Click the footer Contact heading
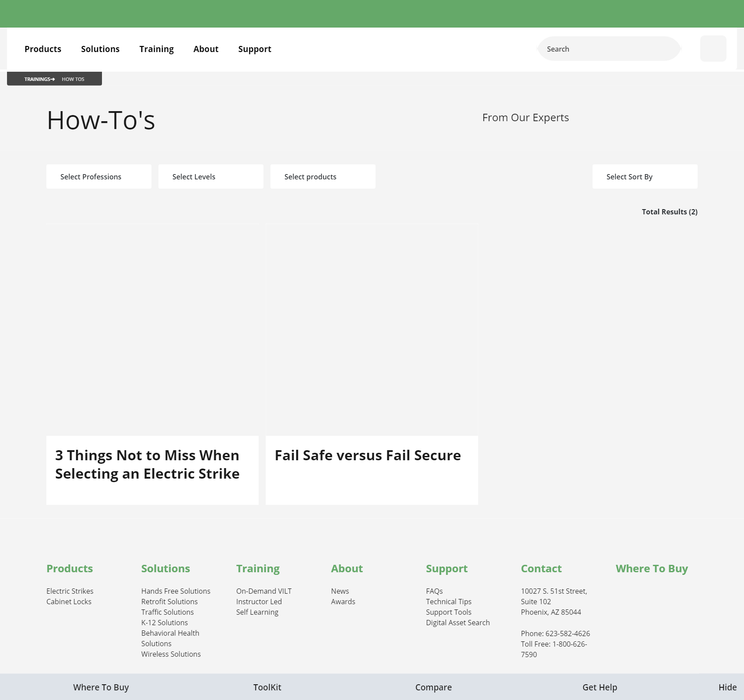This screenshot has width=744, height=700. 541,568
